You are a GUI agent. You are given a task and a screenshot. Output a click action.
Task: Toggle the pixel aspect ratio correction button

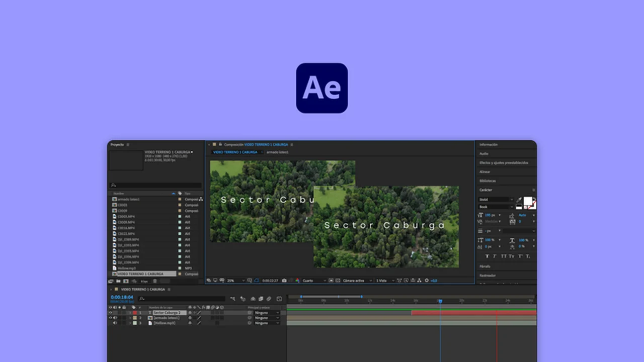point(399,281)
